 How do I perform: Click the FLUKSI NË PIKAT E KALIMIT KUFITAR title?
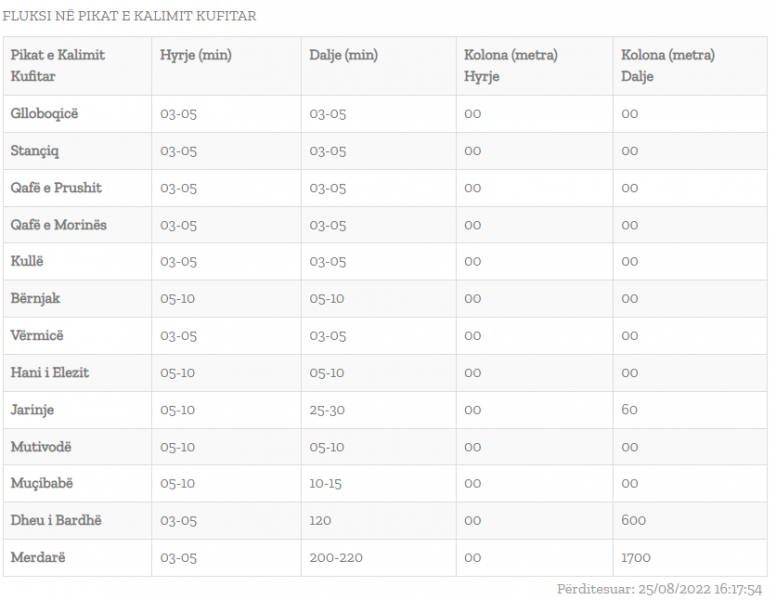point(129,16)
